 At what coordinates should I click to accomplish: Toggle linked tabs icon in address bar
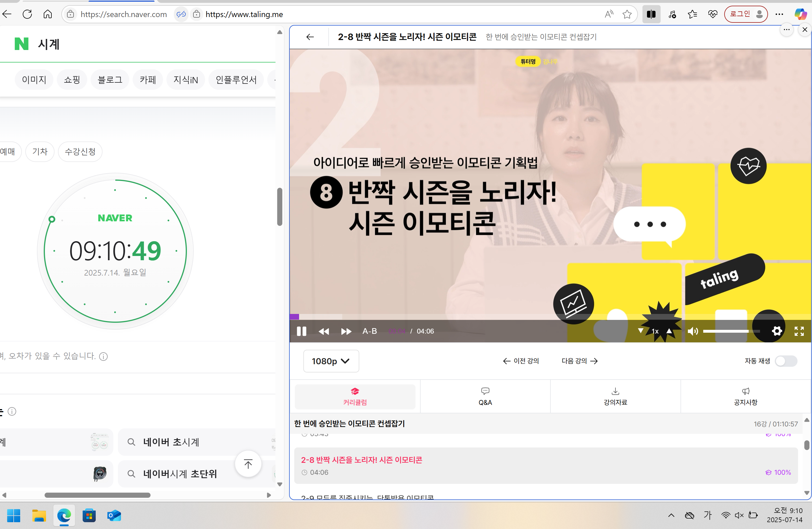coord(181,14)
